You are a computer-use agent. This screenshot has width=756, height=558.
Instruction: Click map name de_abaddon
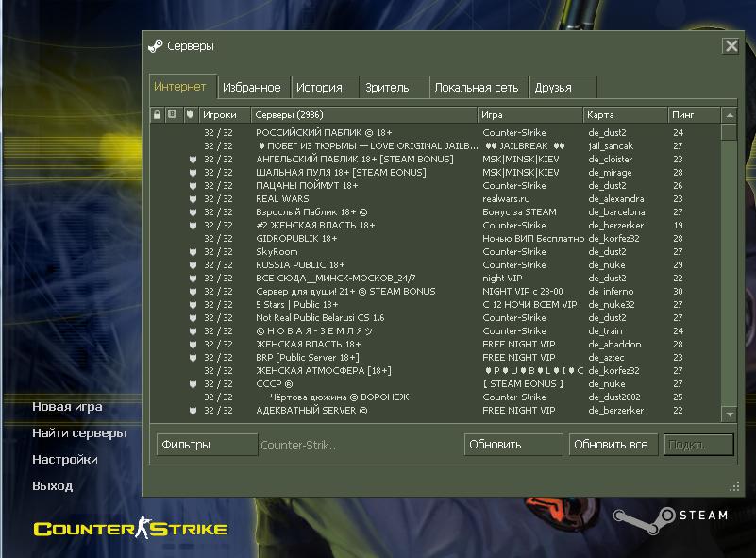614,345
